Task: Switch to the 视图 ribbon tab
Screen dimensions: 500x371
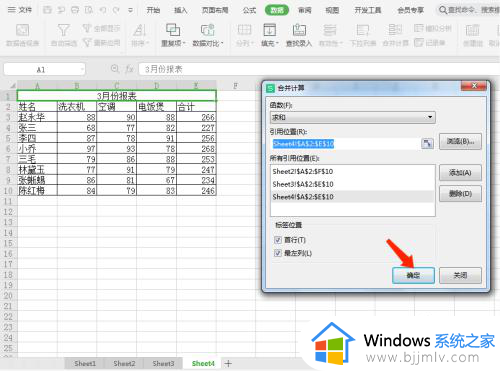Action: pos(332,10)
